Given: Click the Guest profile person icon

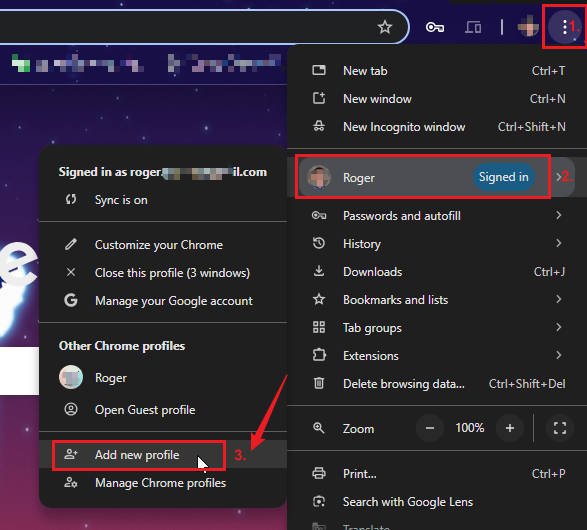Looking at the screenshot, I should pos(71,409).
